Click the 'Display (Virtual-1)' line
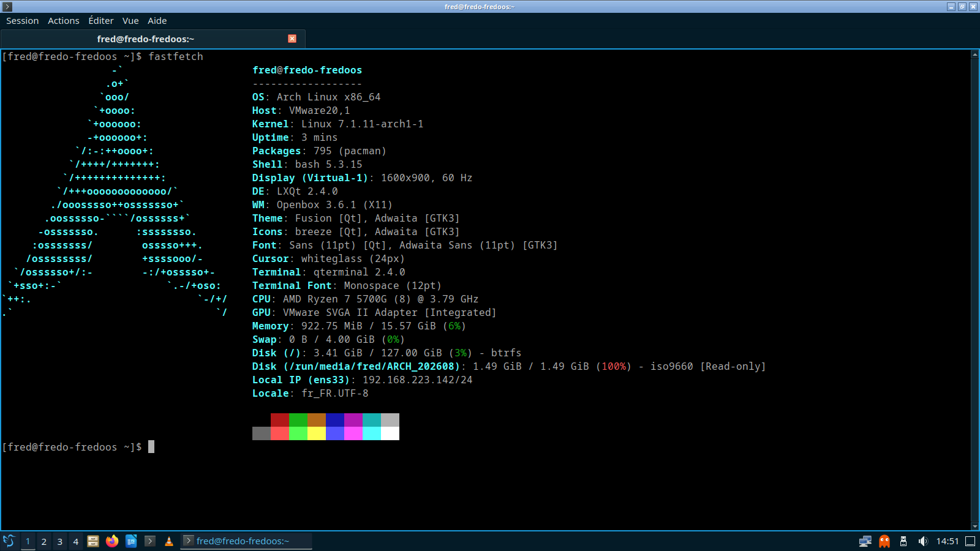980x551 pixels. 362,178
